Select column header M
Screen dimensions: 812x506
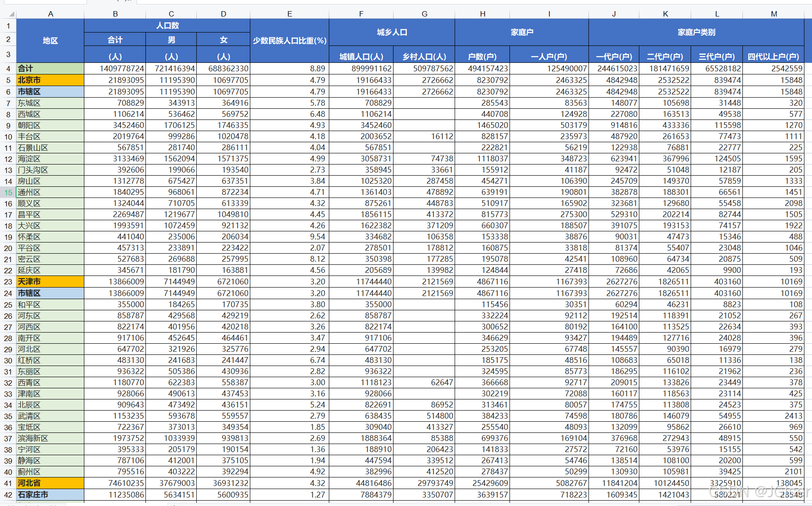point(774,13)
